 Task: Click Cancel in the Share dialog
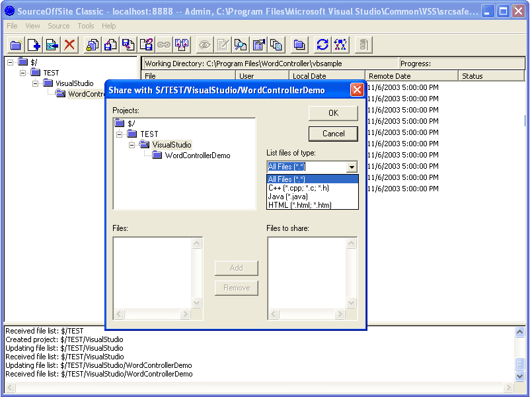point(333,134)
